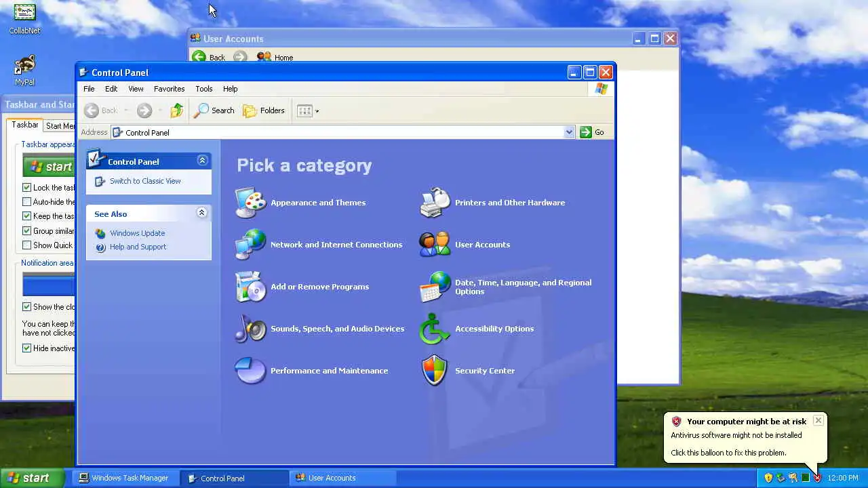Click the Start button on taskbar

tap(32, 478)
